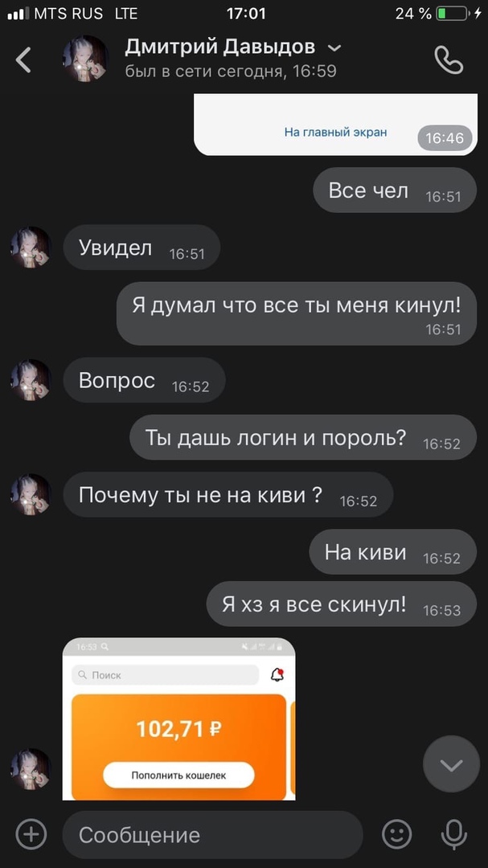The image size is (488, 868).
Task: Select the message Почему ты не на киви ?
Action: point(228,494)
